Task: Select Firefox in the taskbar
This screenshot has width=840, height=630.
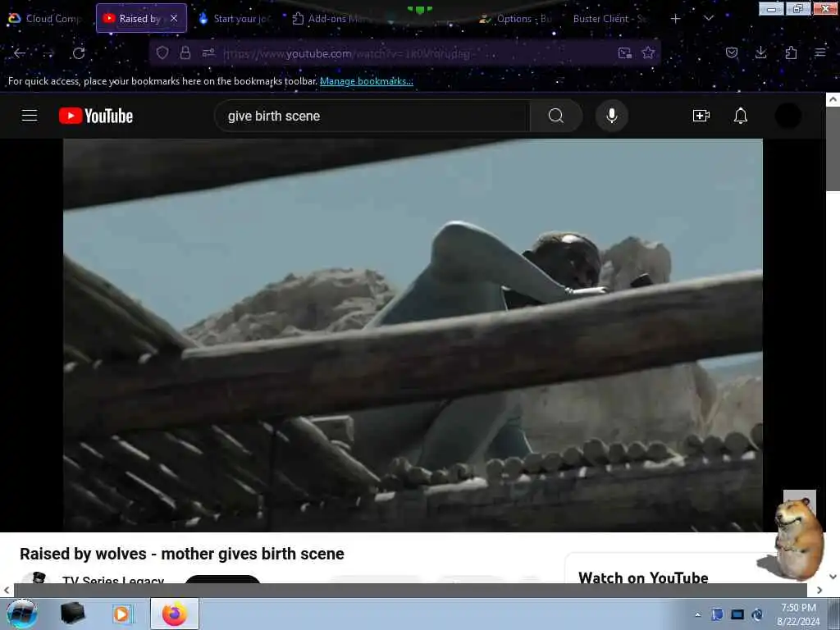Action: tap(175, 614)
